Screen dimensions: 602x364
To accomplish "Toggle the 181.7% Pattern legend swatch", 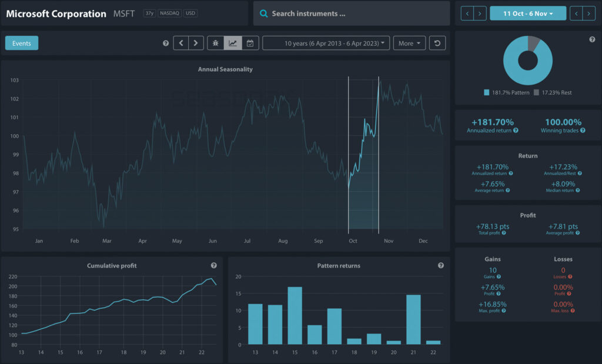I will [x=486, y=93].
